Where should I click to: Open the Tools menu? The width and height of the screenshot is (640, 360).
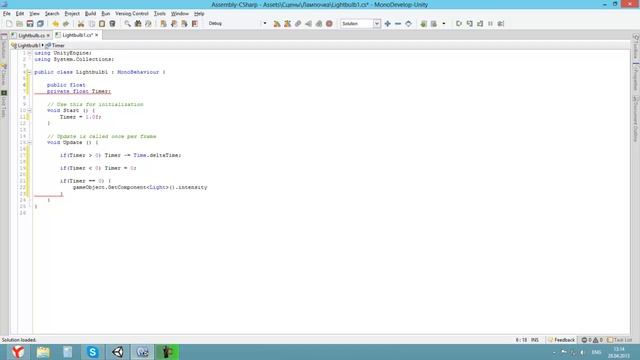[x=160, y=13]
